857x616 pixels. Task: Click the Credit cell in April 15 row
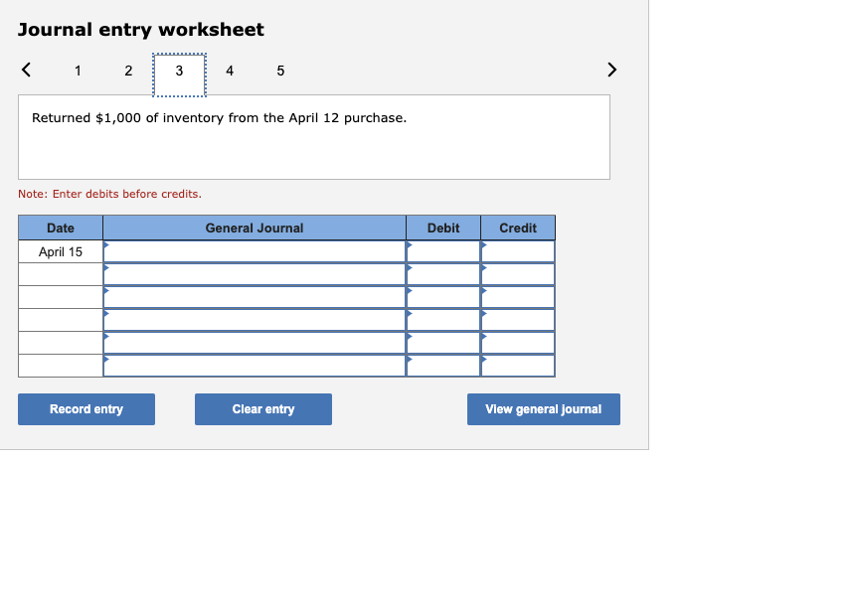tap(518, 251)
